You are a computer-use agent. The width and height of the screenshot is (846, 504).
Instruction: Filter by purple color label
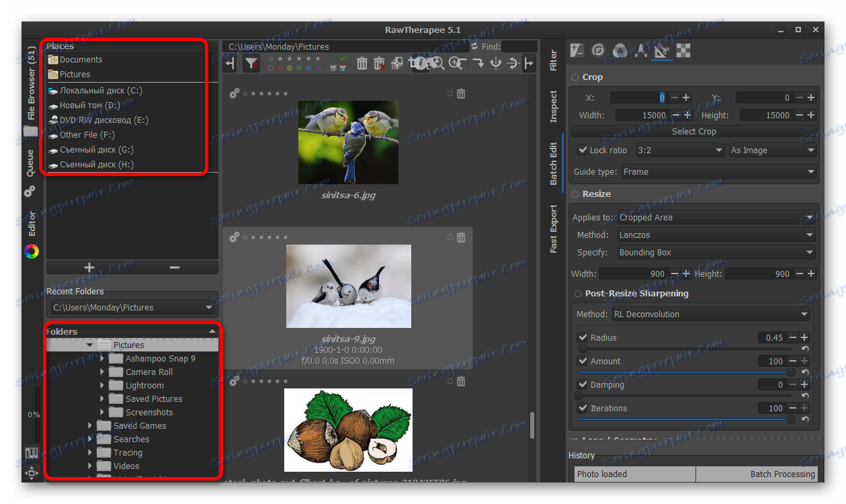(x=318, y=68)
